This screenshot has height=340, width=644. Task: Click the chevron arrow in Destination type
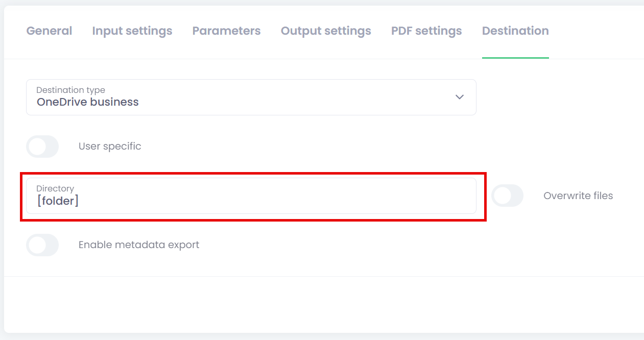coord(460,97)
